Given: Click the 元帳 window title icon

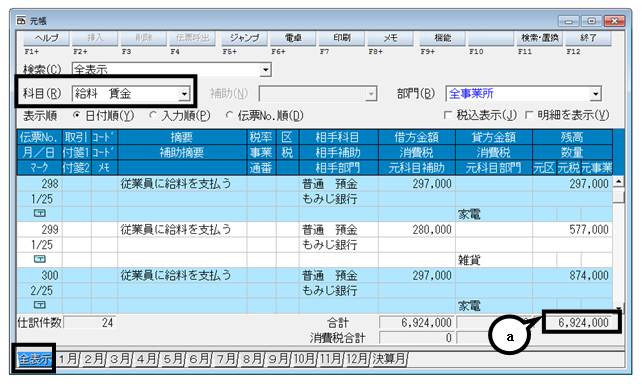Looking at the screenshot, I should point(21,20).
